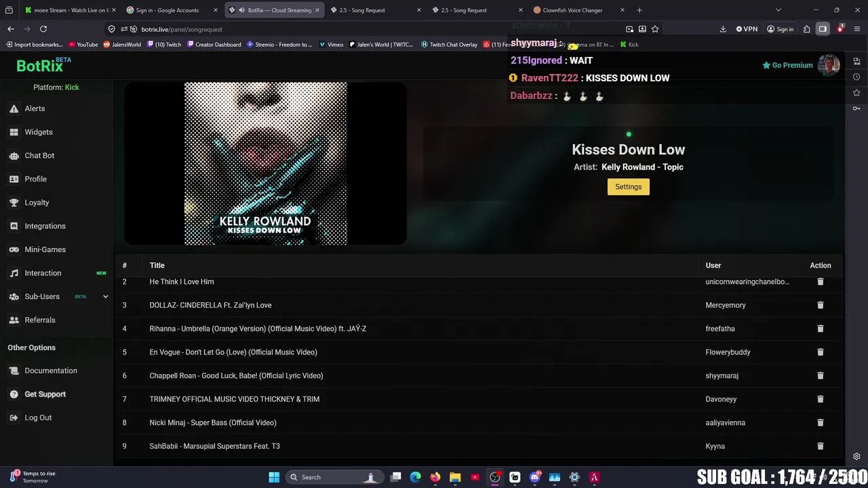Viewport: 868px width, 488px height.
Task: Open the page settings gear icon
Action: 856,457
